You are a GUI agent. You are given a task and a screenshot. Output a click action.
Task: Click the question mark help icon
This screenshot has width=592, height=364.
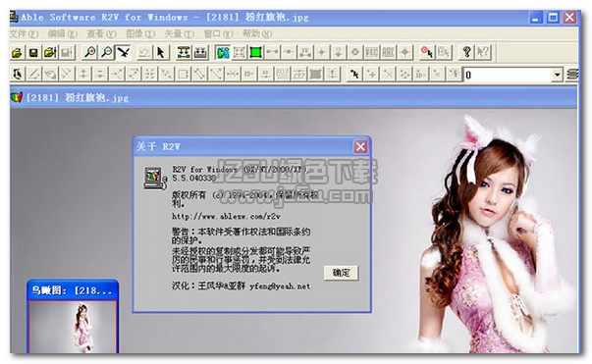[x=466, y=52]
